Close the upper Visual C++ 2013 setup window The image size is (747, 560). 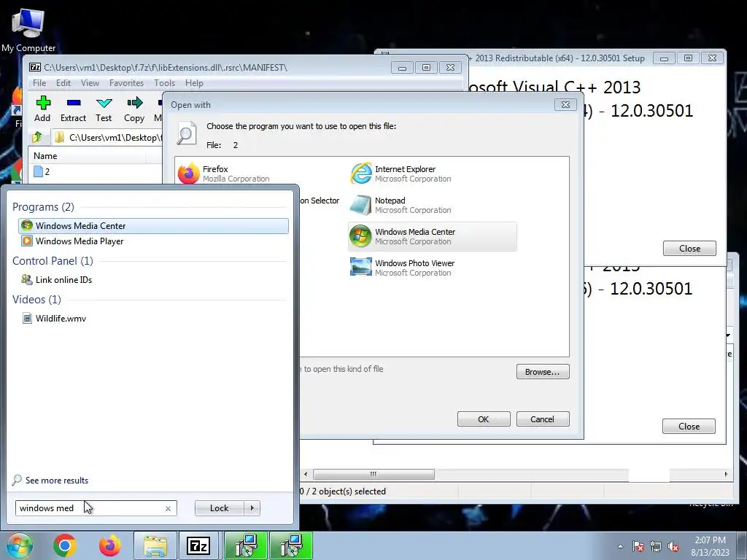click(x=712, y=58)
